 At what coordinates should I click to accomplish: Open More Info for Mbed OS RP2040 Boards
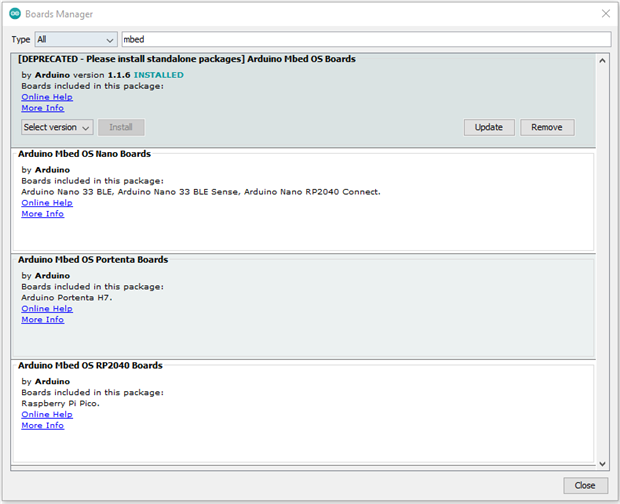click(x=43, y=425)
